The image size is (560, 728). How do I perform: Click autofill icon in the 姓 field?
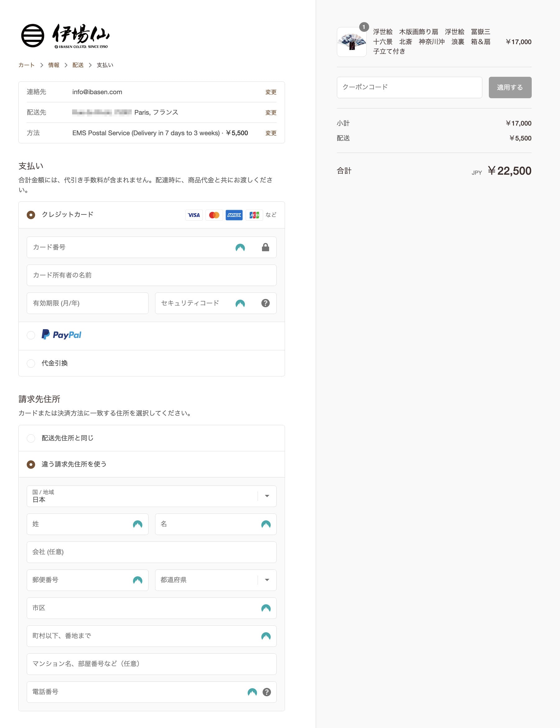tap(137, 524)
